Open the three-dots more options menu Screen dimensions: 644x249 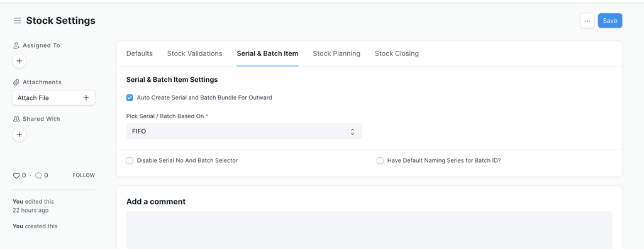tap(587, 21)
